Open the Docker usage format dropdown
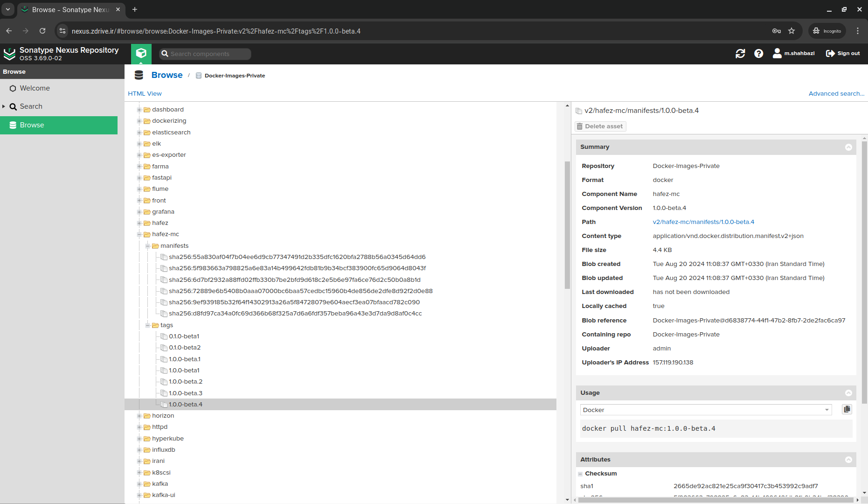 (x=826, y=410)
